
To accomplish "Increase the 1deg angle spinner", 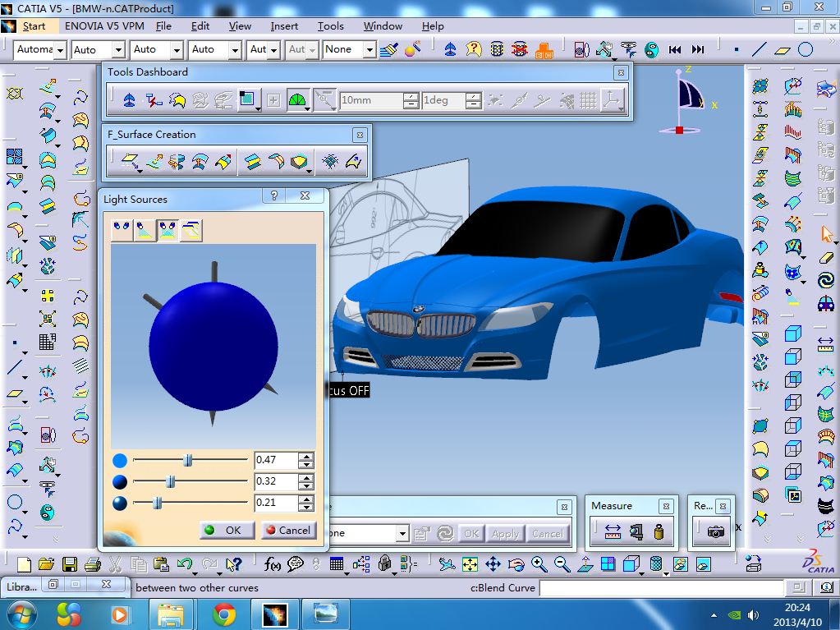I will point(474,96).
